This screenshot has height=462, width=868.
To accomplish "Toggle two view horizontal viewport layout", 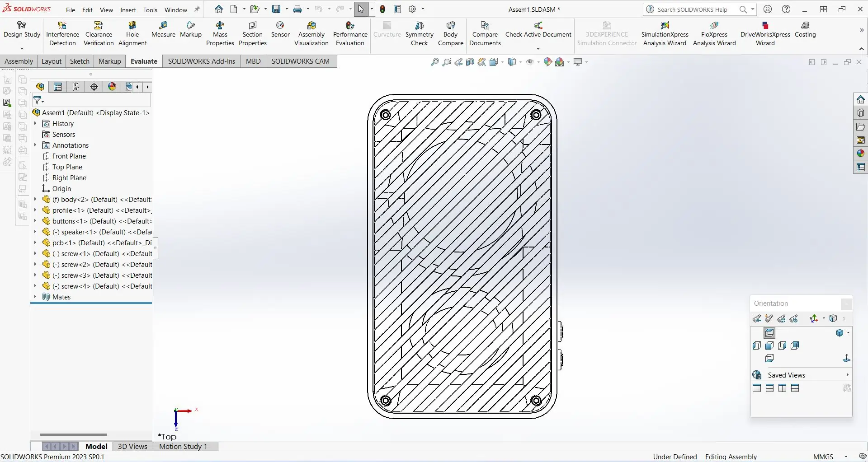I will [x=769, y=388].
